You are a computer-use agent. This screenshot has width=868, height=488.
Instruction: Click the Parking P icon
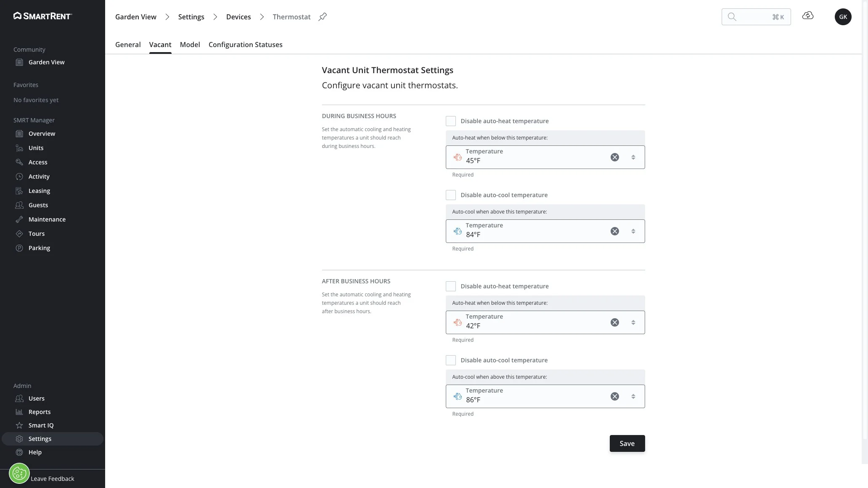pos(19,248)
